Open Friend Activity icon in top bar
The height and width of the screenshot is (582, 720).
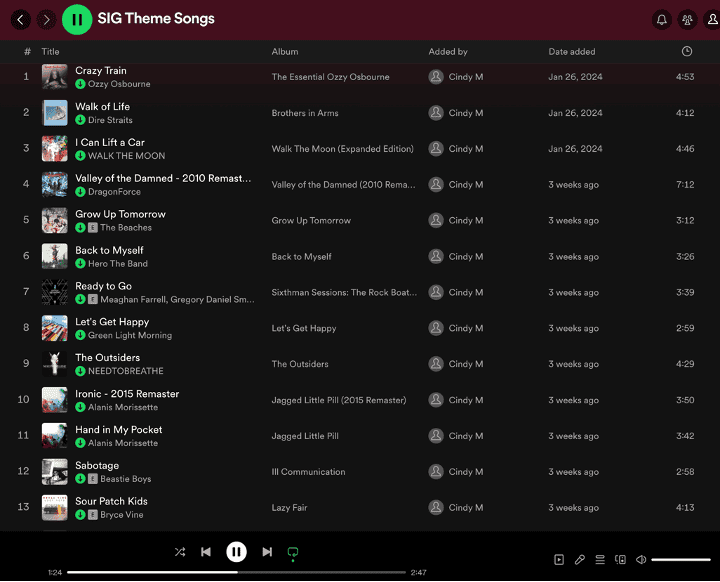tap(687, 19)
